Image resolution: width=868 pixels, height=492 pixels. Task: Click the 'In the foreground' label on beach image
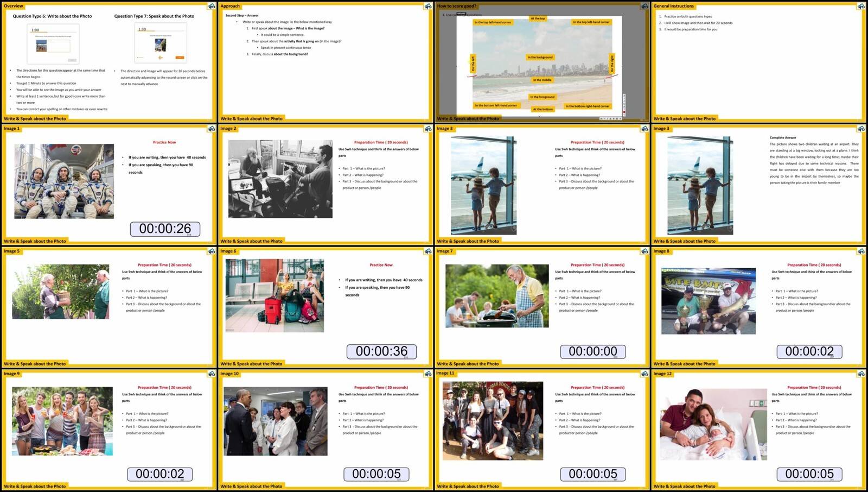pyautogui.click(x=542, y=97)
